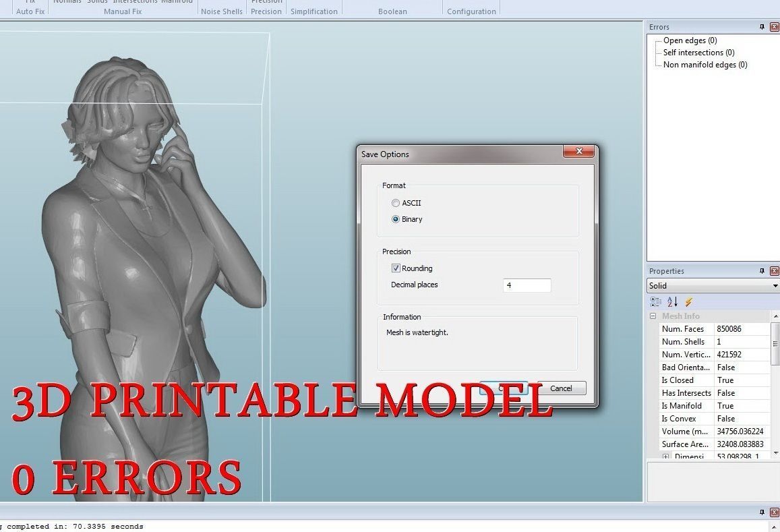Cancel the Save Options dialog

pyautogui.click(x=561, y=388)
